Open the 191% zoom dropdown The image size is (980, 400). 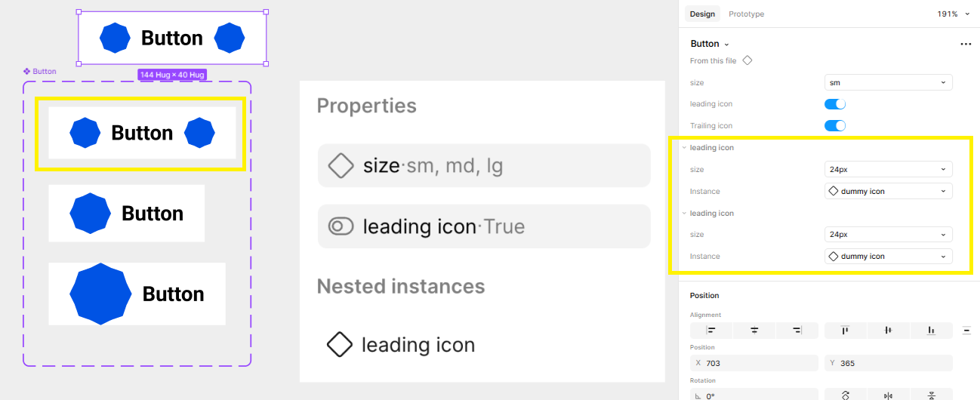coord(951,14)
